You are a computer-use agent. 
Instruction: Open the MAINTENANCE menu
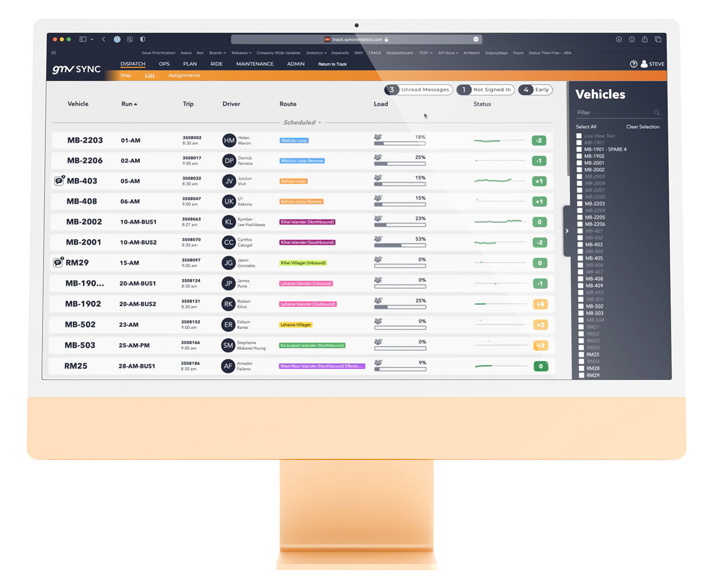255,64
